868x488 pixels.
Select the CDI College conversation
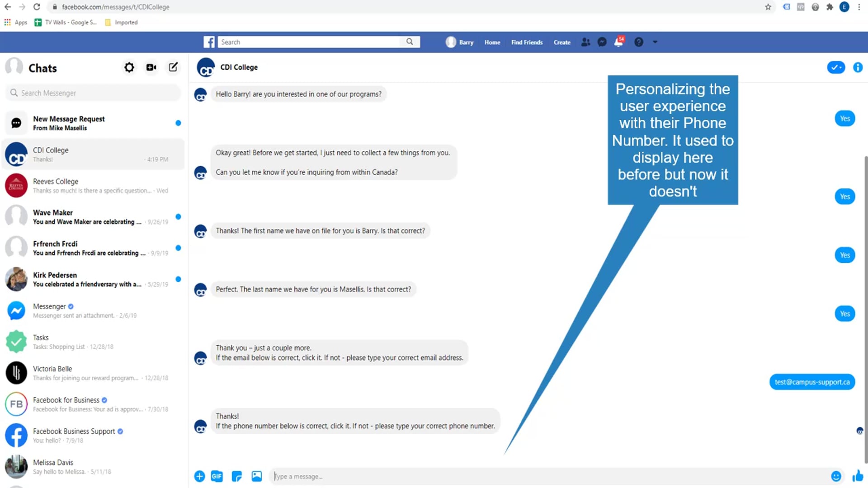93,154
